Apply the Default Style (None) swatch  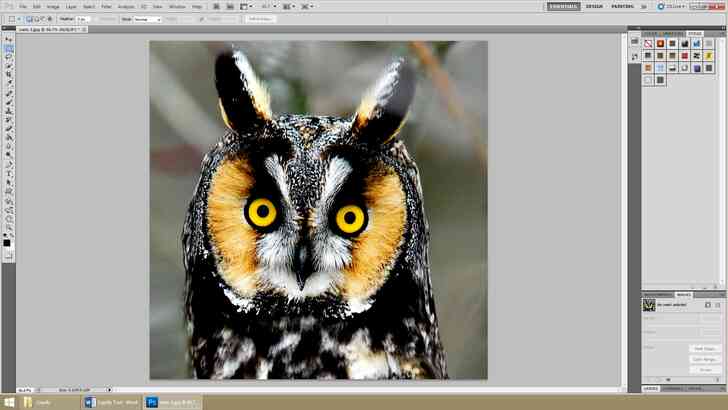pyautogui.click(x=648, y=44)
